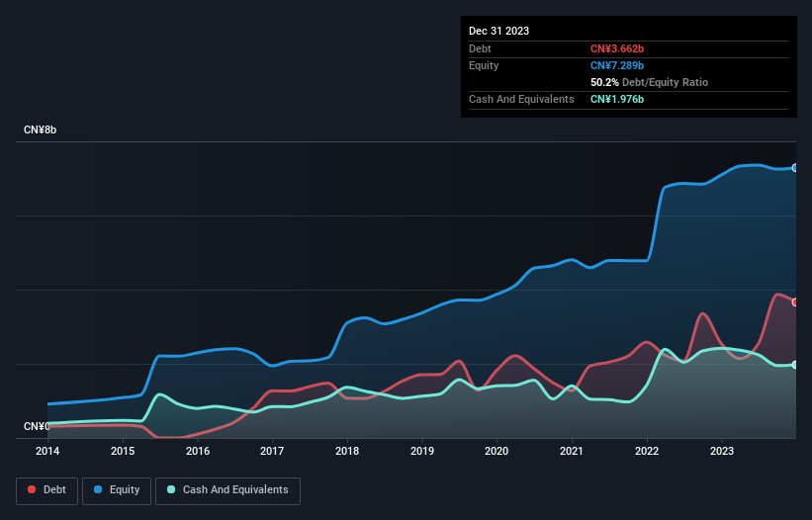Click the CN¥1.976b cash value

617,99
